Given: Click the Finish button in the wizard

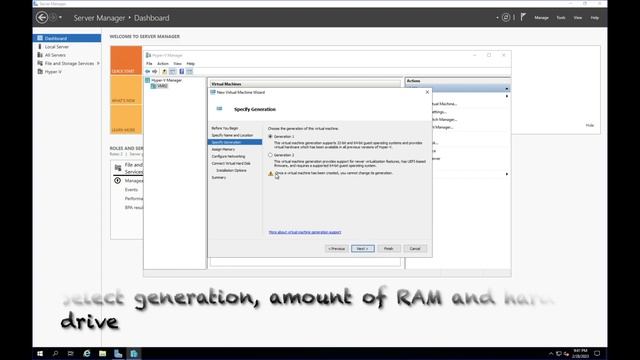Looking at the screenshot, I should tap(389, 249).
